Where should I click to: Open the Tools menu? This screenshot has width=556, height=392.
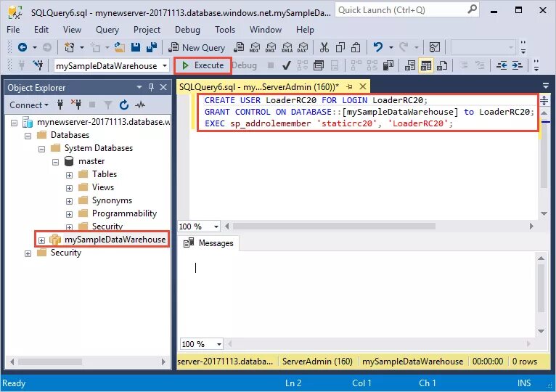[x=225, y=30]
